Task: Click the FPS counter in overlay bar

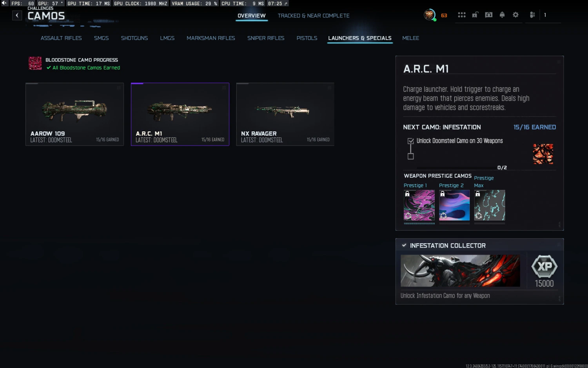Action: [23, 4]
